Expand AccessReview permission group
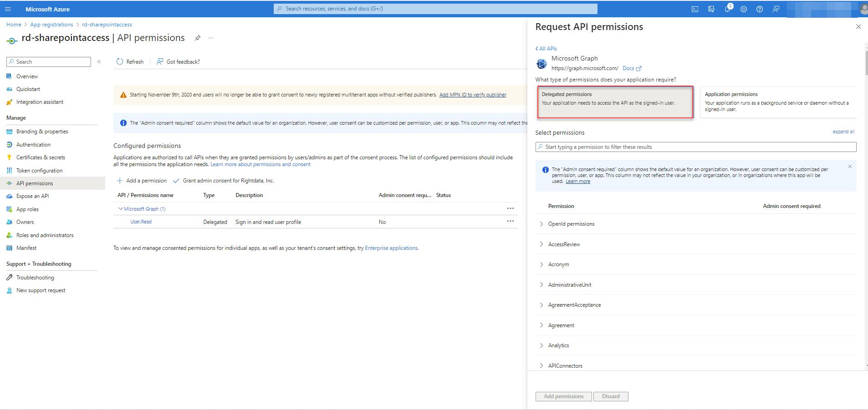 tap(541, 244)
